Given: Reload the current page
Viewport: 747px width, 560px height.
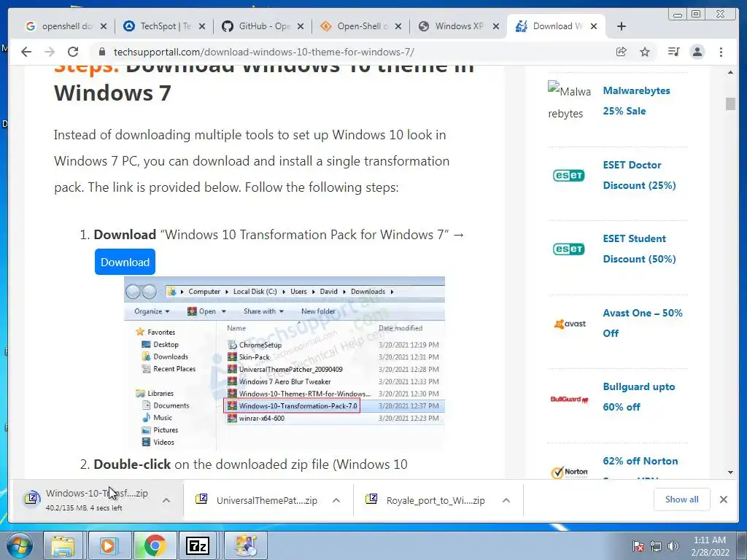Looking at the screenshot, I should tap(73, 52).
